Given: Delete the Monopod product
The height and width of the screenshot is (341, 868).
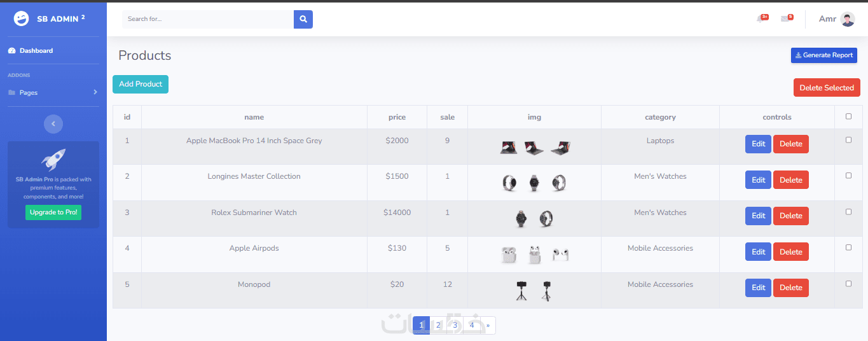Looking at the screenshot, I should tap(791, 288).
